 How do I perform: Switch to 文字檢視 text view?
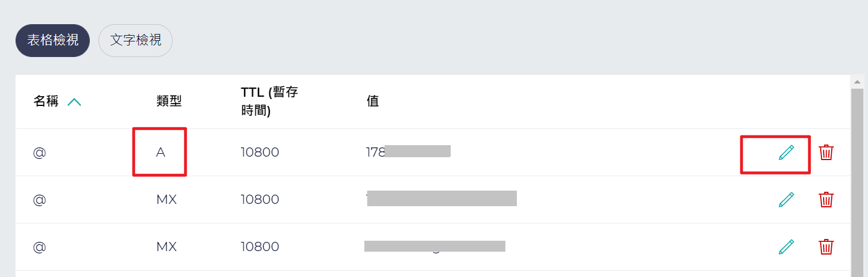(x=135, y=40)
